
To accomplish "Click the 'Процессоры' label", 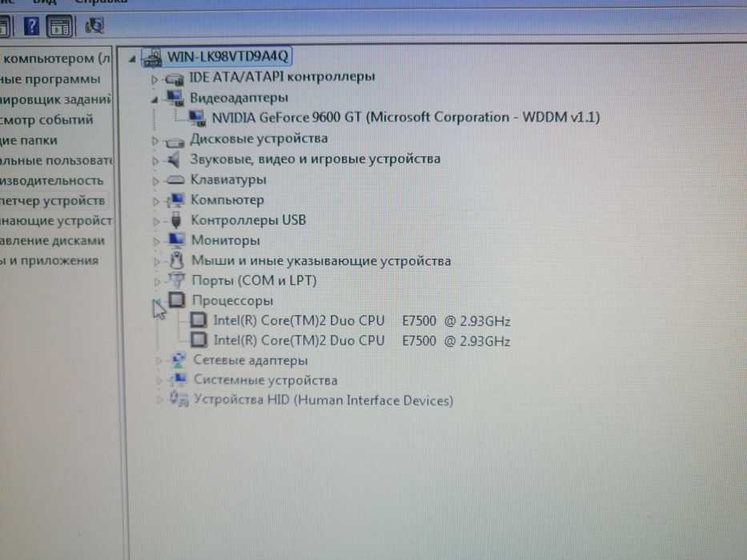I will coord(232,301).
